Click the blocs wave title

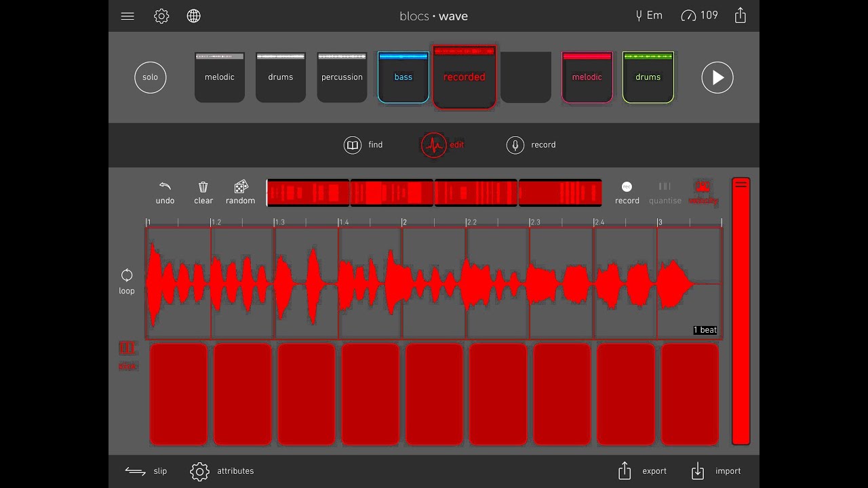click(434, 16)
